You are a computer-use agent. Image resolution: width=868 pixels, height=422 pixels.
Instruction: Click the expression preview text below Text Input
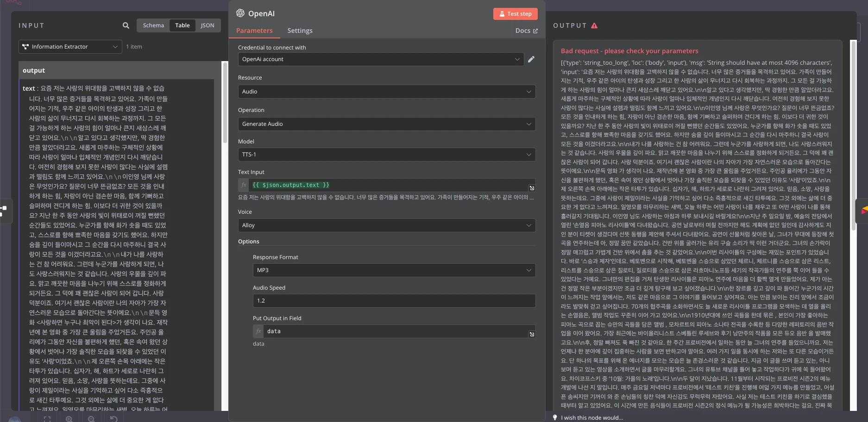[x=386, y=198]
